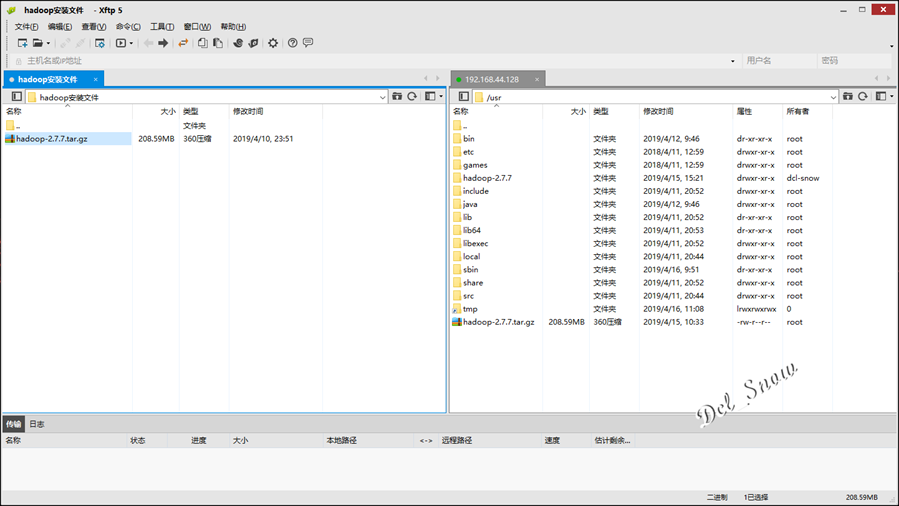Screen dimensions: 899x506
Task: Click the 用户名 username field
Action: pyautogui.click(x=779, y=61)
